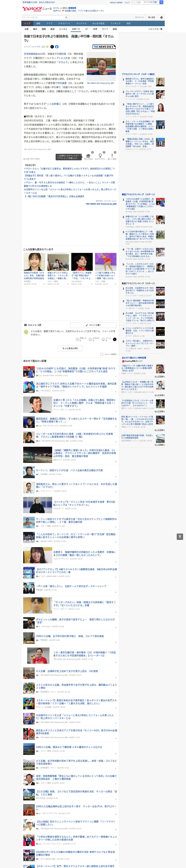Open the エキスパート navigation tab
The height and width of the screenshot is (868, 186).
coord(64,24)
